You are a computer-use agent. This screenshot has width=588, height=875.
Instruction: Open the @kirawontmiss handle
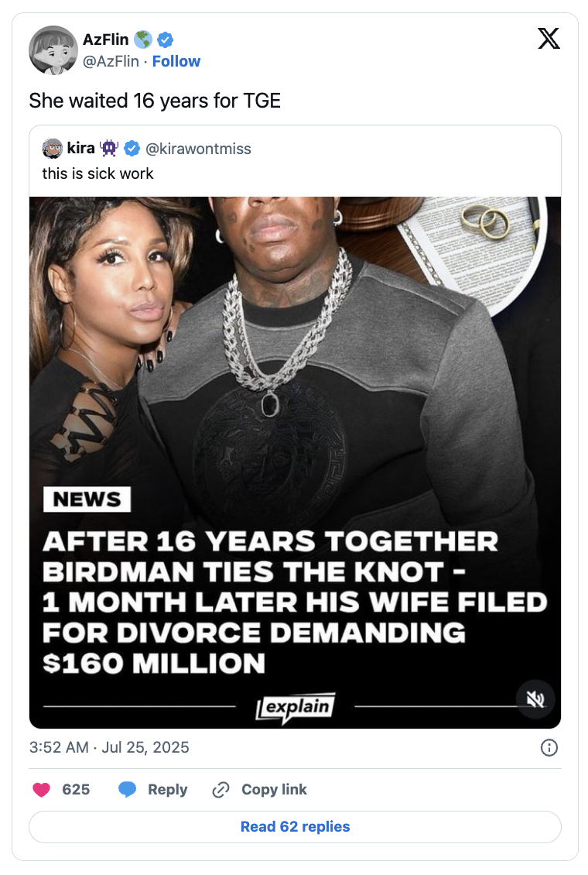(198, 149)
